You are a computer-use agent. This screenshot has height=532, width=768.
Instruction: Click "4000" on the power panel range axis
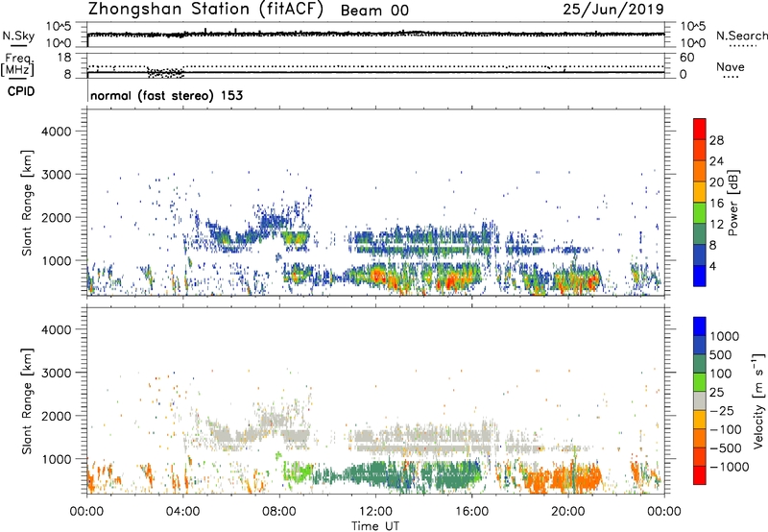tap(57, 131)
